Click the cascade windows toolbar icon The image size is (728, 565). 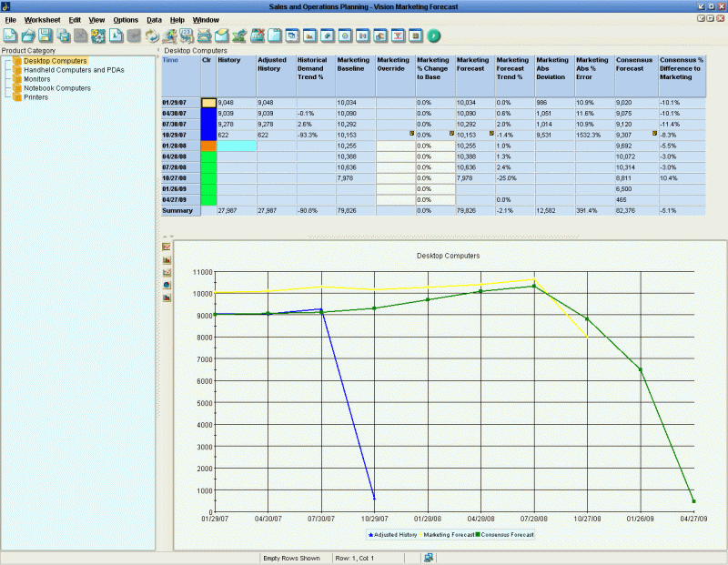(x=292, y=35)
